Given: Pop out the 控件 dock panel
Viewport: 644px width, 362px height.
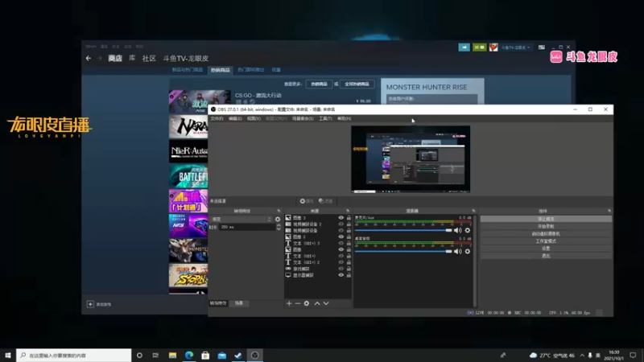Looking at the screenshot, I should (x=609, y=211).
